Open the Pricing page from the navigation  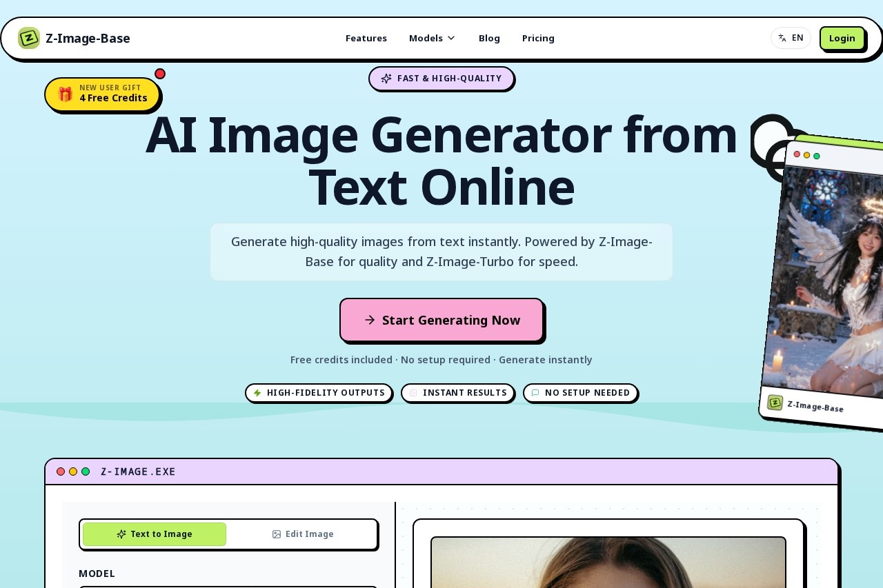tap(538, 38)
